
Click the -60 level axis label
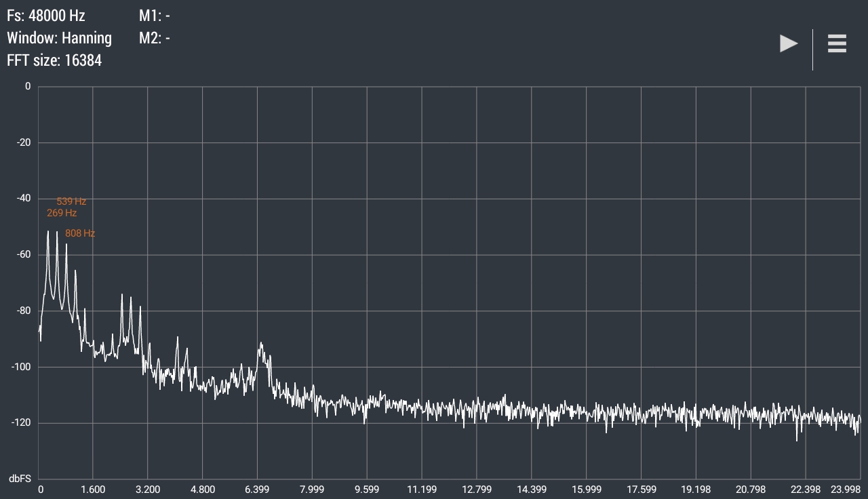(x=24, y=255)
